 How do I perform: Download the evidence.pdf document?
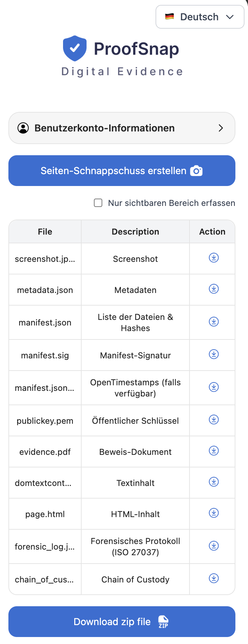pyautogui.click(x=213, y=451)
